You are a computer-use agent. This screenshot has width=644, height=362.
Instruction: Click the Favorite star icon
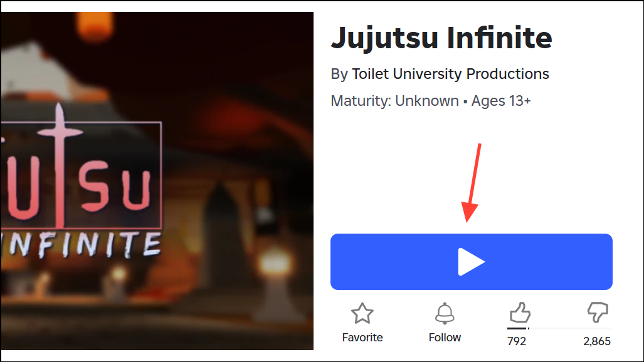pos(362,314)
